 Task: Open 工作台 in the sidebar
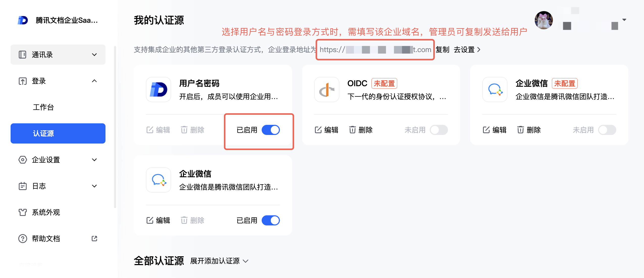tap(43, 107)
